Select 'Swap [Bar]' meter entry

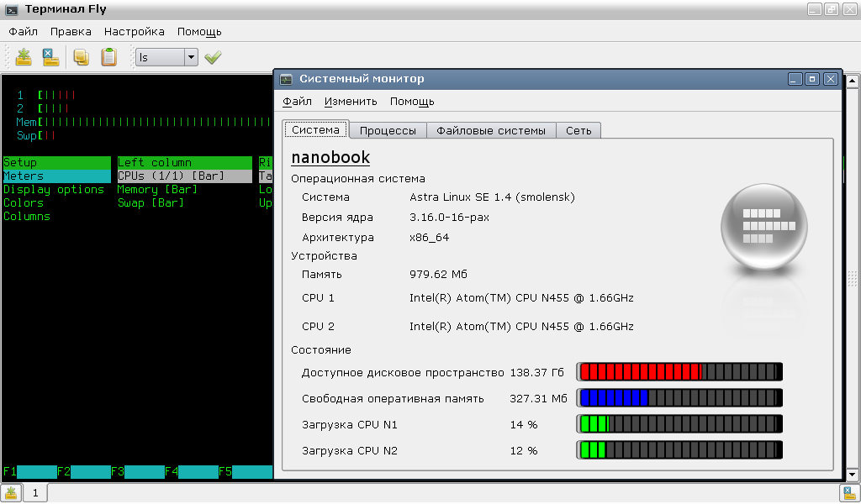pos(151,203)
